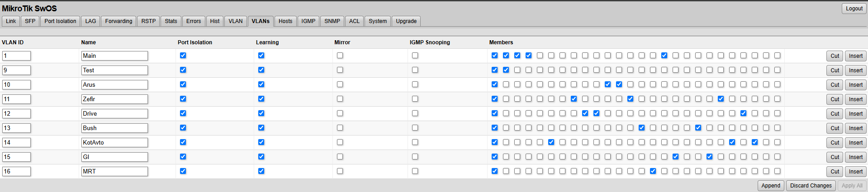Viewport: 868px width, 192px height.
Task: Append a new VLAN entry
Action: [x=771, y=186]
